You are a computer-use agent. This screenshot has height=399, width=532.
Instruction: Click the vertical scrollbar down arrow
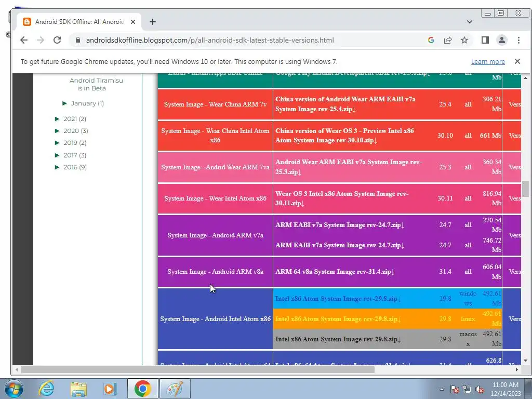click(525, 361)
